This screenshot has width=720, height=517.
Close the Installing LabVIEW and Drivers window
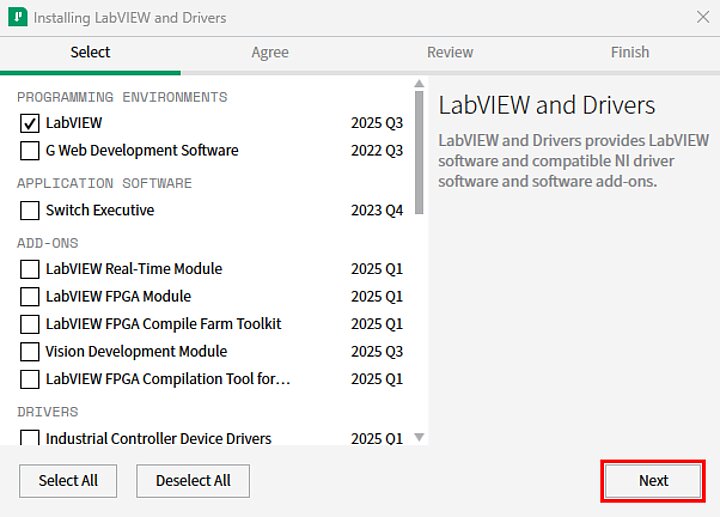point(703,17)
